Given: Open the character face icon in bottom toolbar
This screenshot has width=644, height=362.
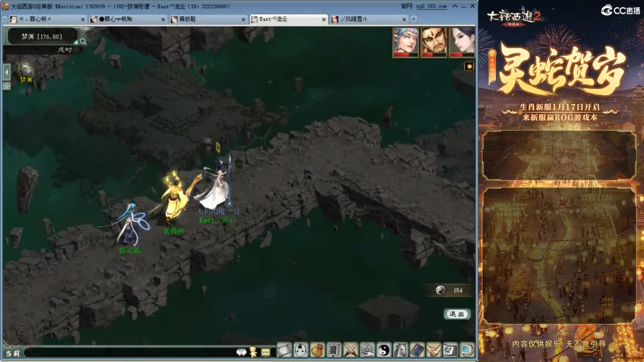Looking at the screenshot, I should tap(301, 349).
